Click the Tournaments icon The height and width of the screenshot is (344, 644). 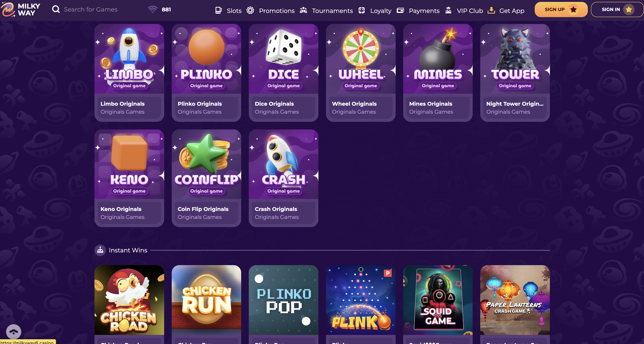click(304, 10)
